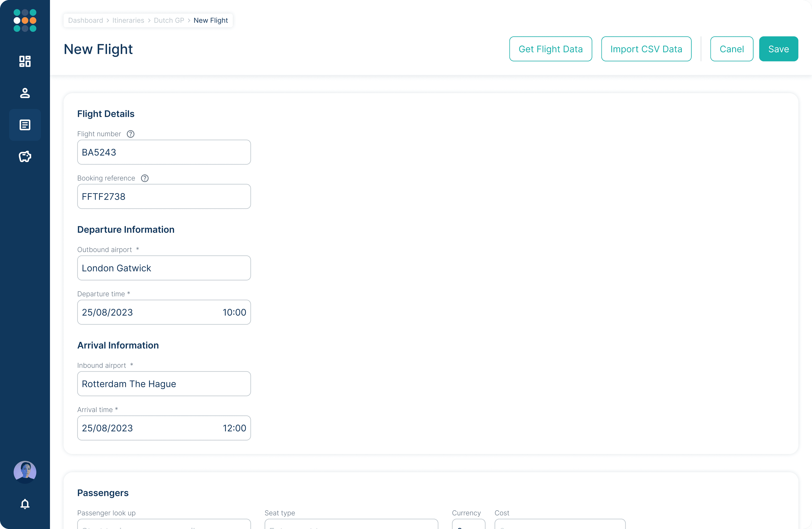Go to Dashboard breadcrumb link
Screen dimensions: 812x529
(85, 20)
